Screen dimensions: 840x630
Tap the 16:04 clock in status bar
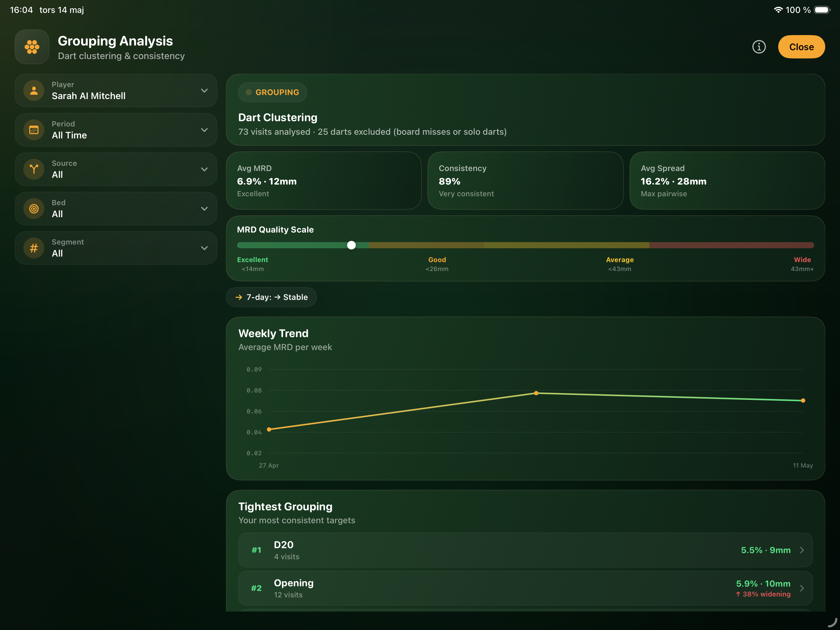pos(21,10)
